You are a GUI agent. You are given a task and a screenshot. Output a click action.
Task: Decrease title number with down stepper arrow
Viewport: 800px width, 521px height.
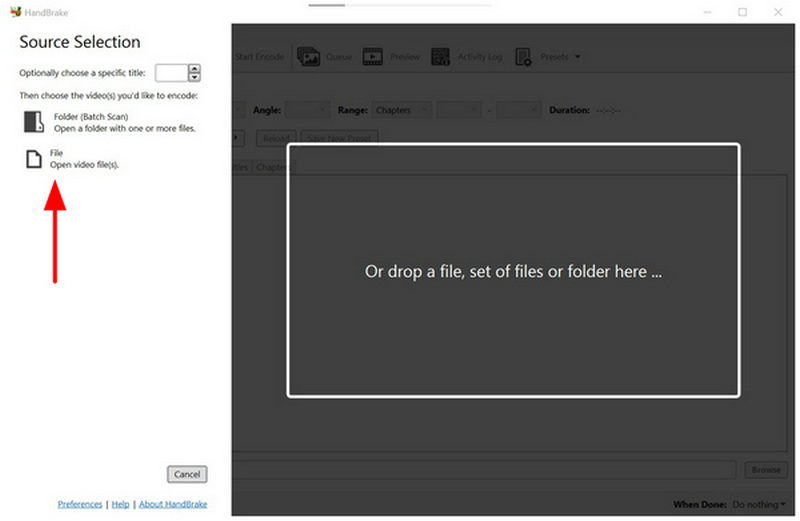(x=194, y=77)
